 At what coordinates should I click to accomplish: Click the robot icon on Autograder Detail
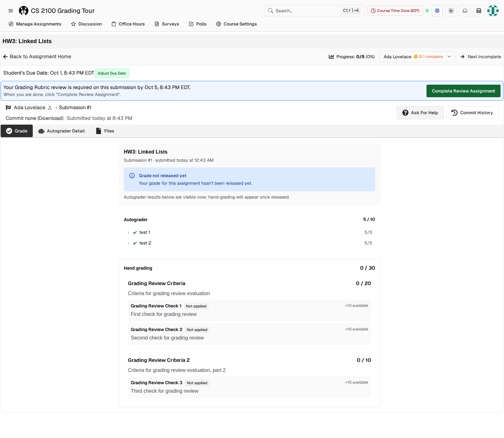tap(41, 131)
